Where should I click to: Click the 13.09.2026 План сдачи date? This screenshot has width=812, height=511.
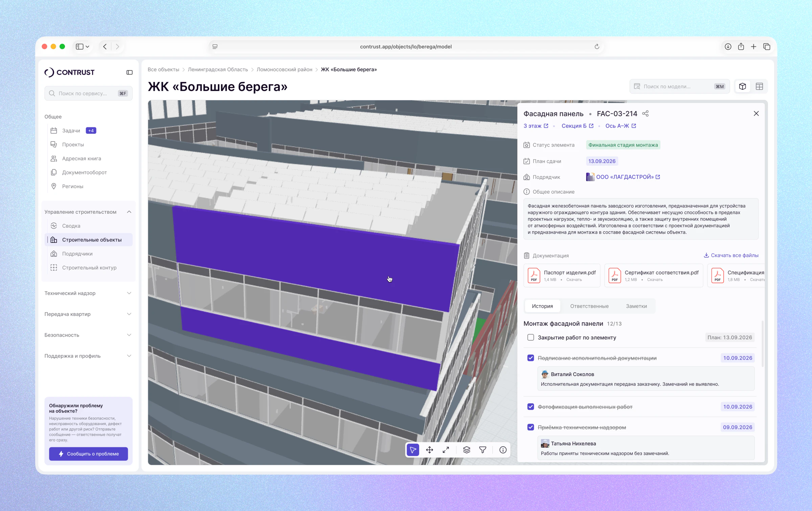coord(602,161)
